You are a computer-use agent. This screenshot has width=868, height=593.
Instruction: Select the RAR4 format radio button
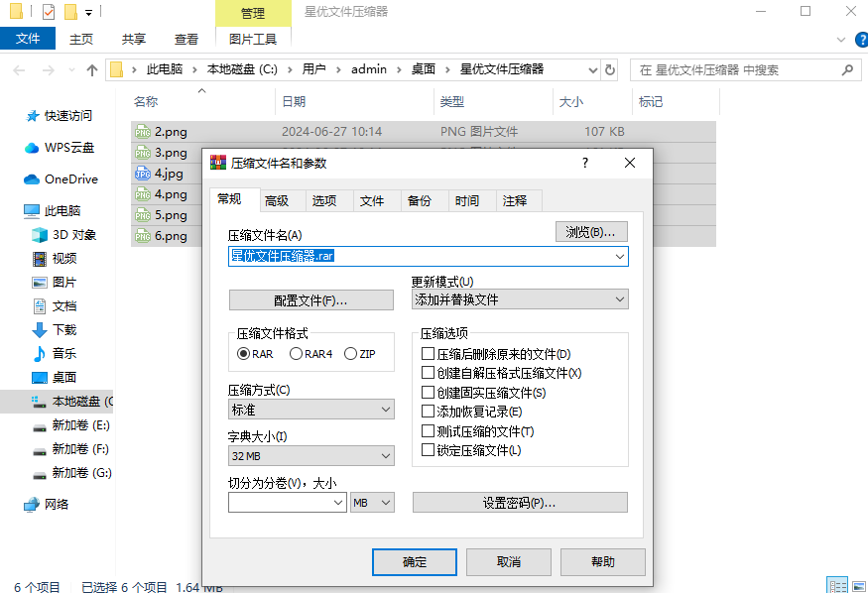(x=296, y=354)
